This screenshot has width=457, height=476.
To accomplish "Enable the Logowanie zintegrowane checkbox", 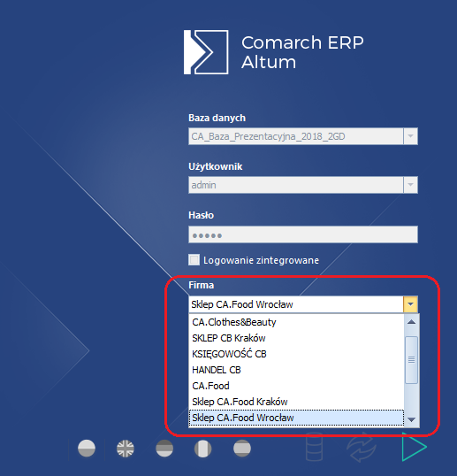I will click(x=194, y=260).
